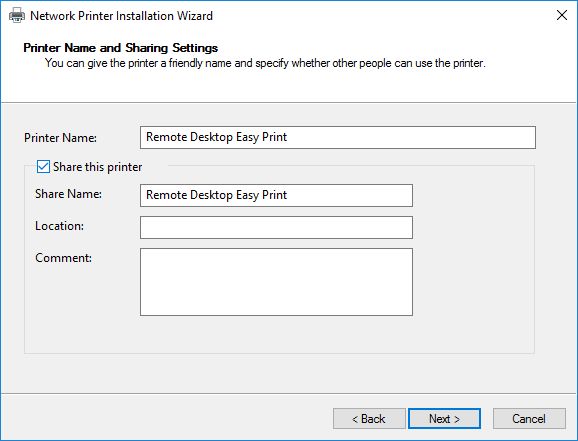The width and height of the screenshot is (578, 441).
Task: Go to previous step with Back button
Action: point(369,419)
